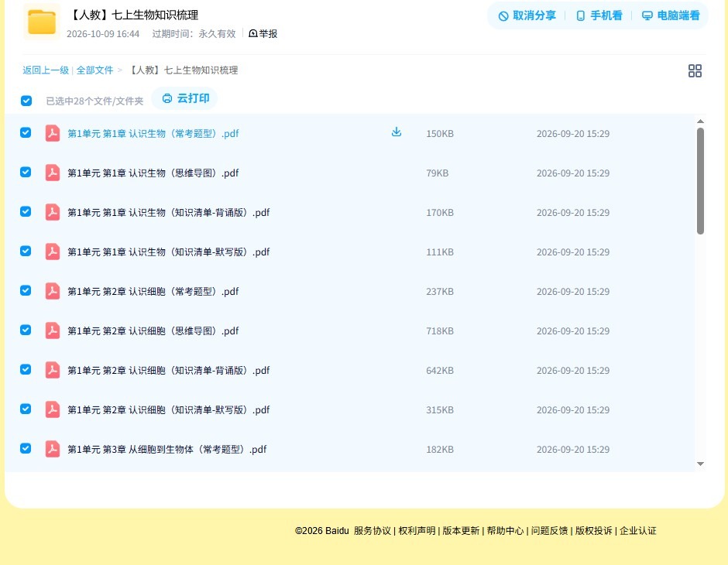Switch to grid view layout icon

[x=695, y=70]
